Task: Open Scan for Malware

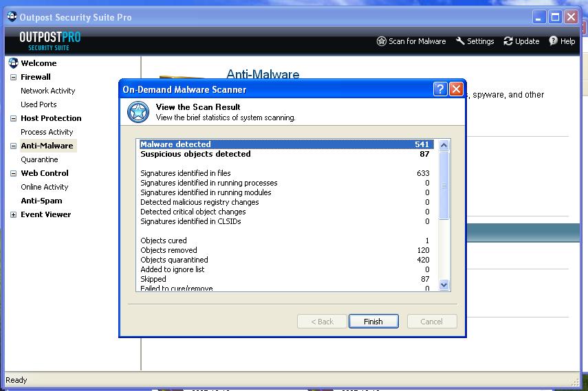Action: (x=411, y=41)
